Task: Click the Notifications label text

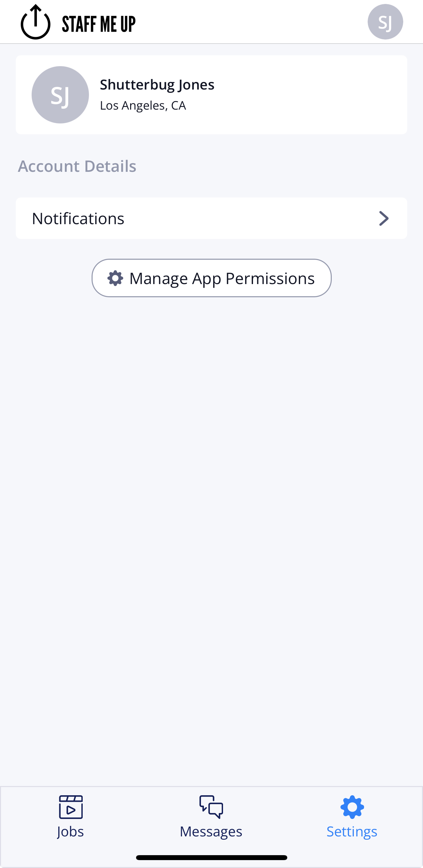Action: pyautogui.click(x=78, y=218)
